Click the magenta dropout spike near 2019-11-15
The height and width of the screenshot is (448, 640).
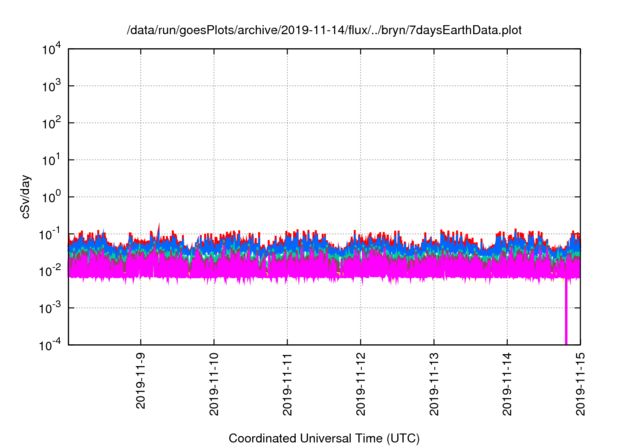(x=566, y=312)
